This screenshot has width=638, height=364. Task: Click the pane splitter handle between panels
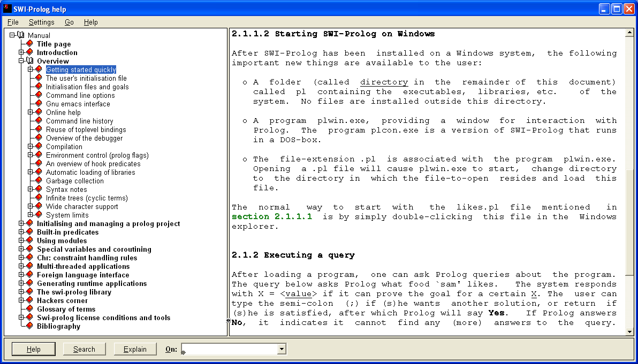[x=228, y=321]
